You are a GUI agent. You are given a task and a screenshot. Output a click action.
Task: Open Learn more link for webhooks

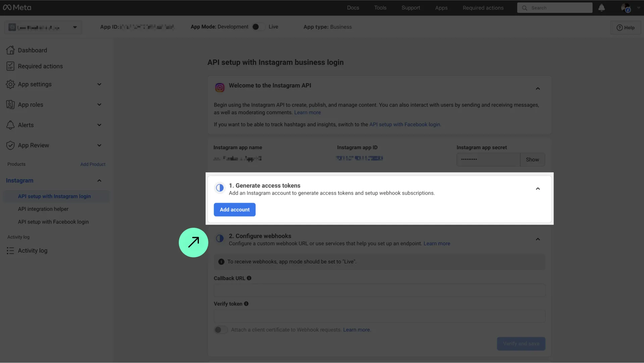click(437, 243)
